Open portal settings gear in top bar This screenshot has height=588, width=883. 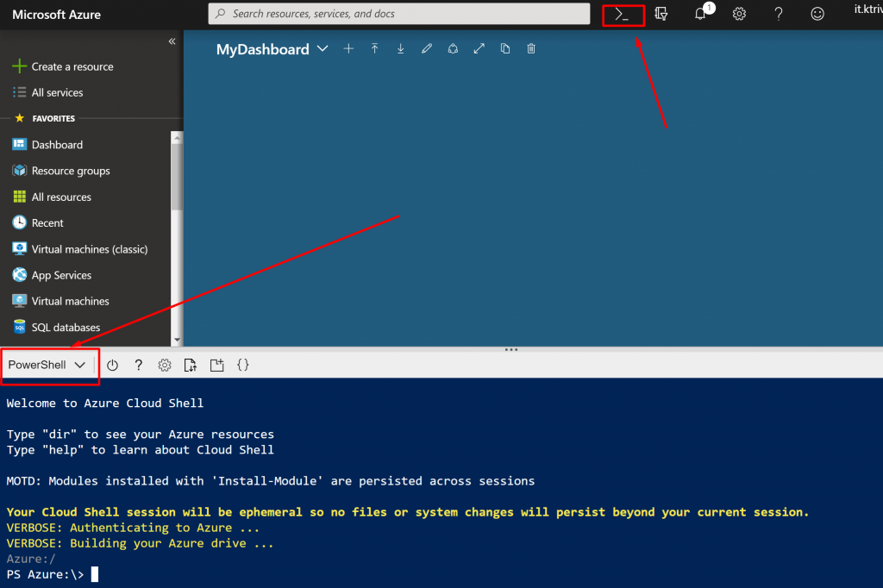(739, 14)
